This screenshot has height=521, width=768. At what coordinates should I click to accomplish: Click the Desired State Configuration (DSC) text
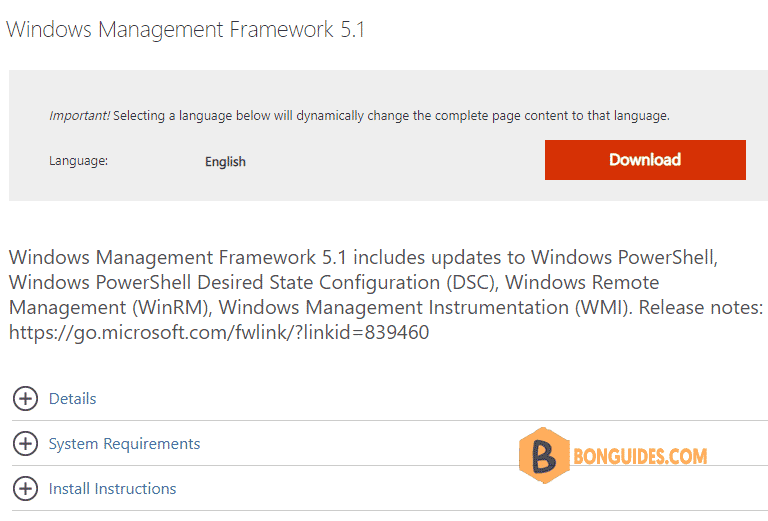[x=348, y=283]
